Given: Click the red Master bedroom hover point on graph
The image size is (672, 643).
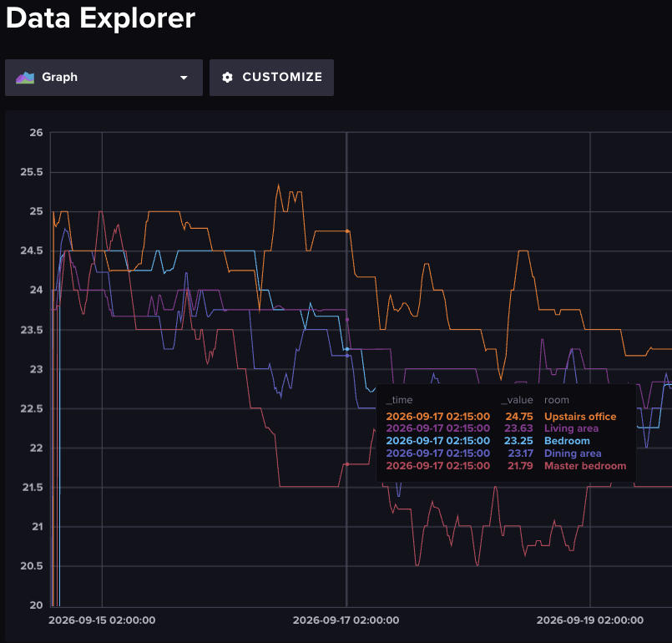Looking at the screenshot, I should [347, 464].
